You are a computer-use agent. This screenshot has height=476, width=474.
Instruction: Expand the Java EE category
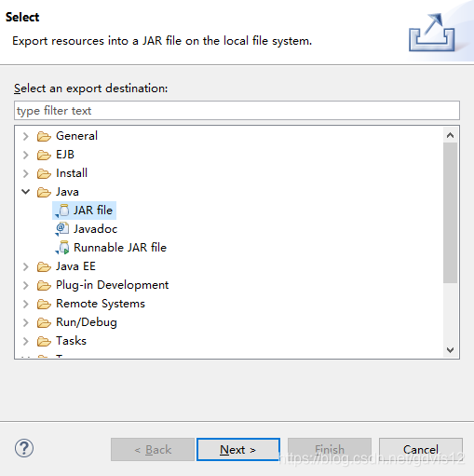[x=26, y=266]
